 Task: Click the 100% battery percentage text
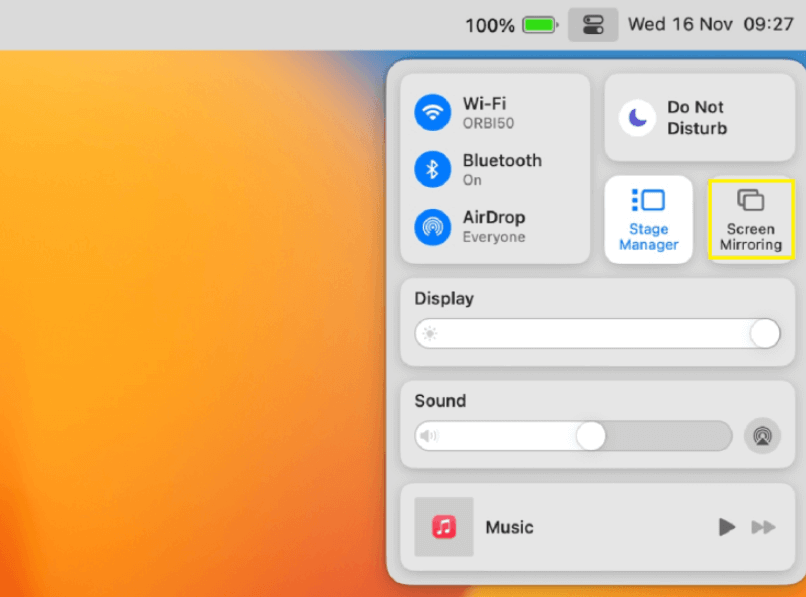490,25
